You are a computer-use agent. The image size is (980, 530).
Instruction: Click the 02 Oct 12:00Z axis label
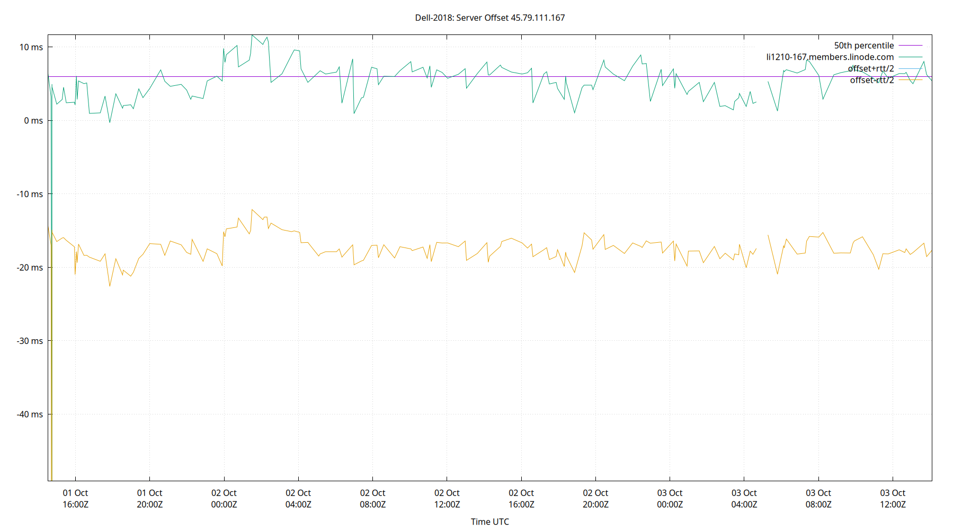coord(447,499)
